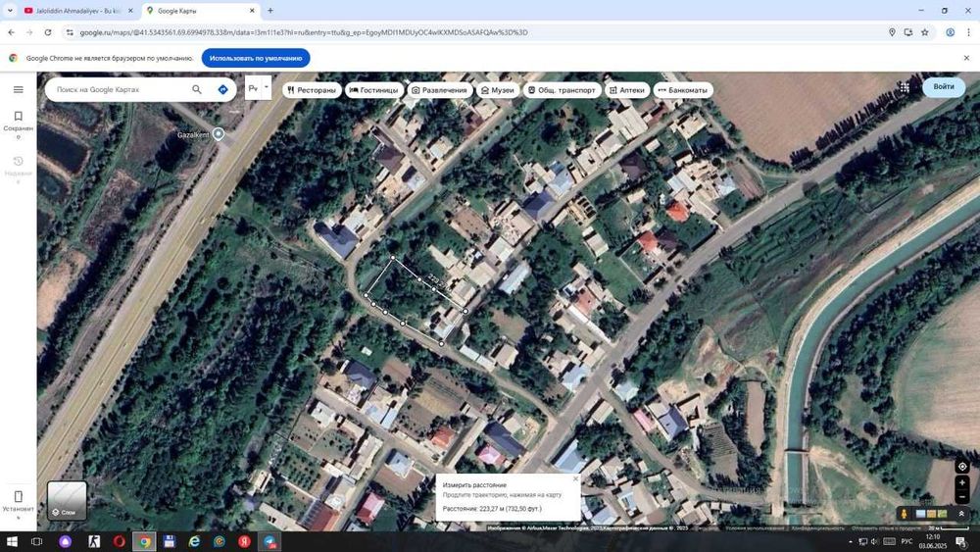Filter by Развлечения category

click(440, 90)
